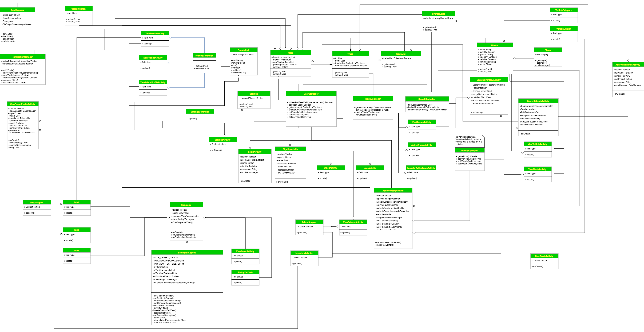Click the UserSingleton class title
The width and height of the screenshot is (644, 332).
(78, 9)
